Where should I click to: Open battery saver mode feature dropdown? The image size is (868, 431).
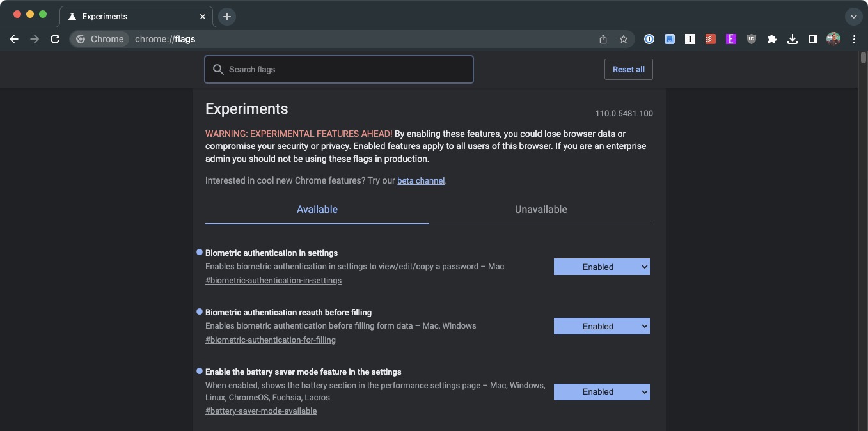pyautogui.click(x=602, y=392)
